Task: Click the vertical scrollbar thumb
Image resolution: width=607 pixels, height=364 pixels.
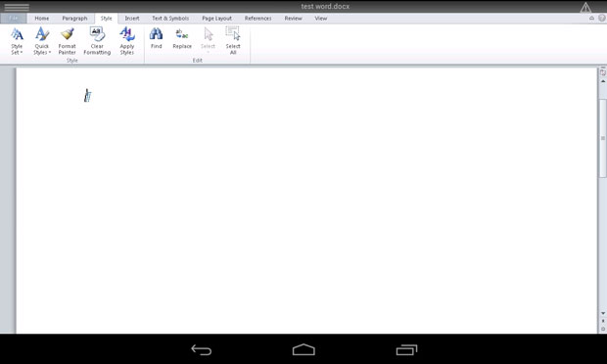Action: click(x=603, y=138)
